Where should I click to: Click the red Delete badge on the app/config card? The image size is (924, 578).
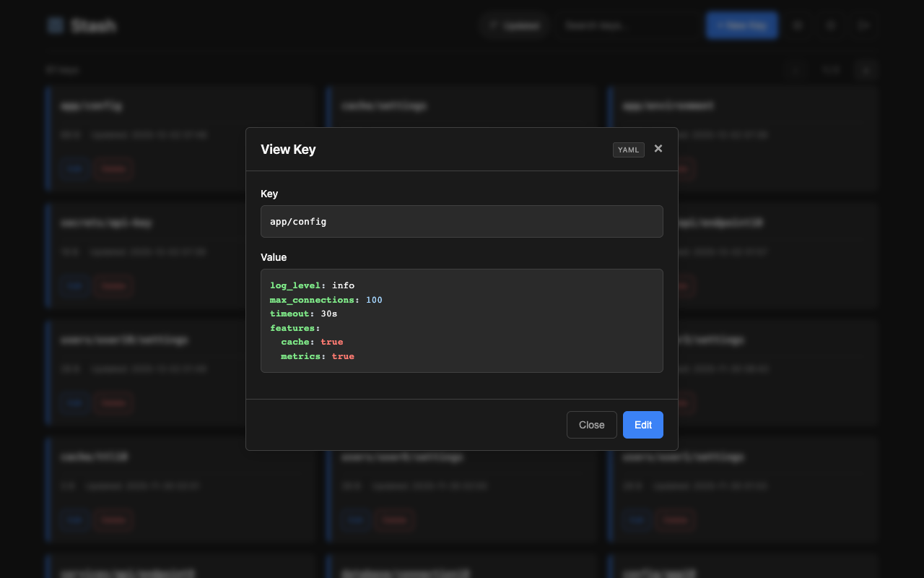(113, 168)
